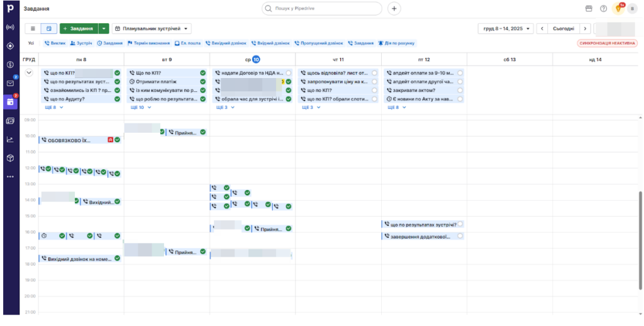Switch to list view icon
The image size is (644, 326).
pos(33,29)
